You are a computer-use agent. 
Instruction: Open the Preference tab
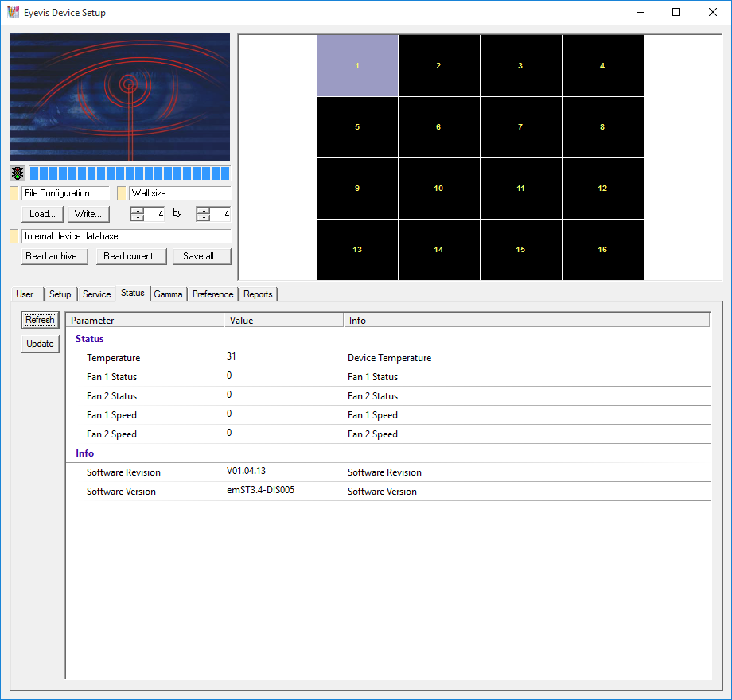pyautogui.click(x=213, y=294)
